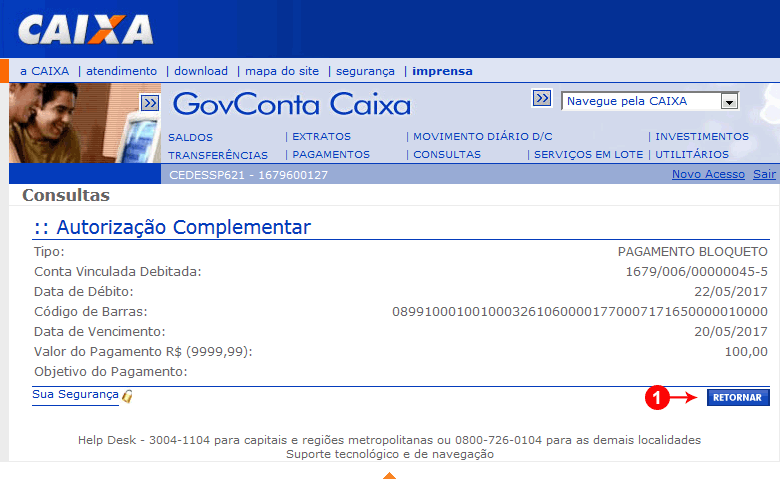The height and width of the screenshot is (484, 780).
Task: Click the people-at-computer banner photo
Action: 85,123
